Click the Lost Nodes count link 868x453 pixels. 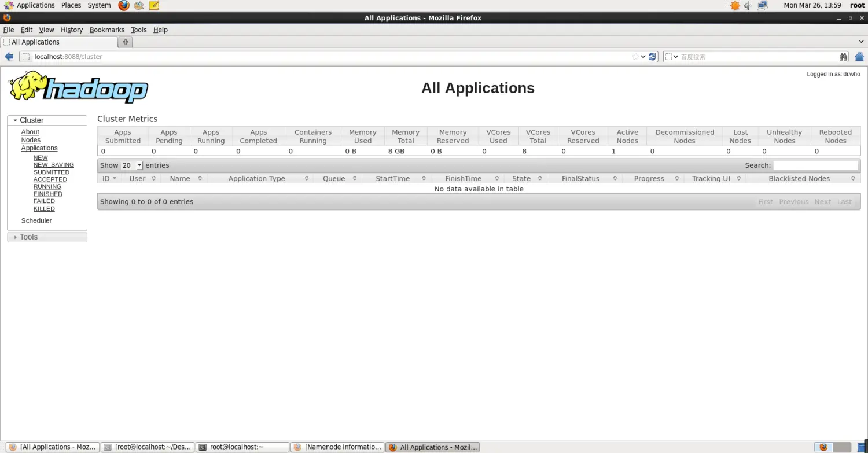pos(728,151)
